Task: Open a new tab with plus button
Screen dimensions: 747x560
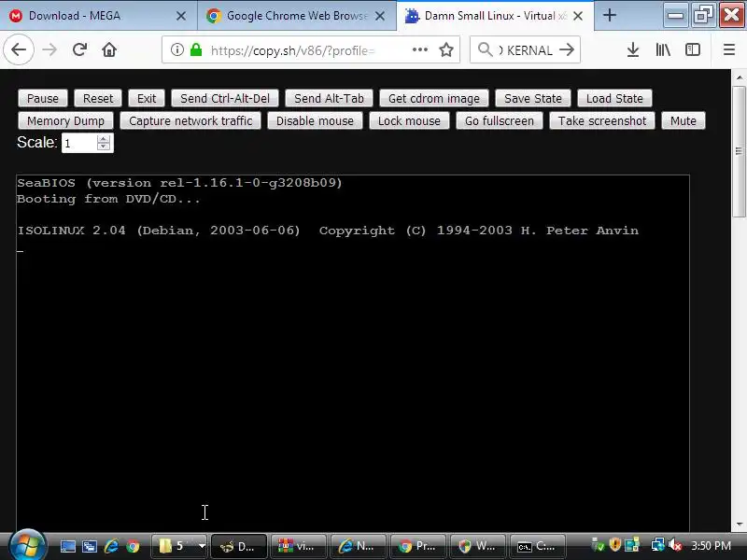Action: click(610, 16)
